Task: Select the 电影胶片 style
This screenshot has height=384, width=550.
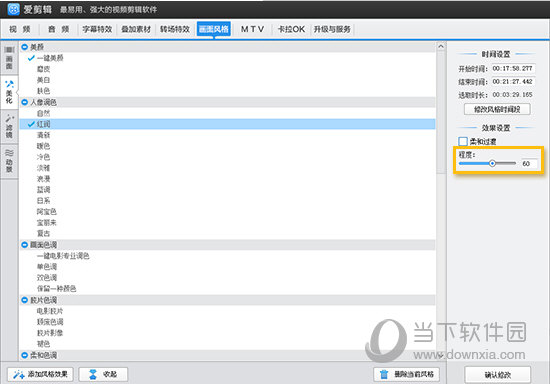Action: [50, 311]
